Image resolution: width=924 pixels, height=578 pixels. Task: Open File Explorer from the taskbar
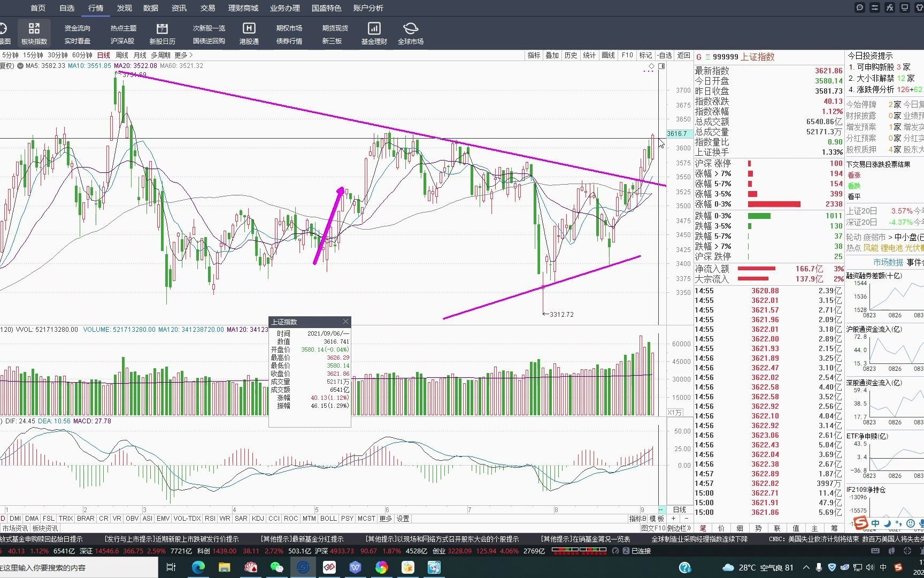coord(224,567)
